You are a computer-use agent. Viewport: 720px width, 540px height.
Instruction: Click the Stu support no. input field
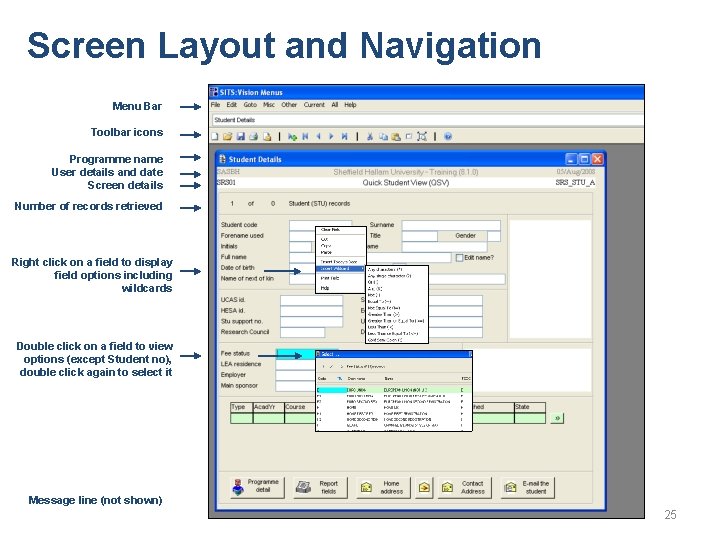tap(311, 321)
